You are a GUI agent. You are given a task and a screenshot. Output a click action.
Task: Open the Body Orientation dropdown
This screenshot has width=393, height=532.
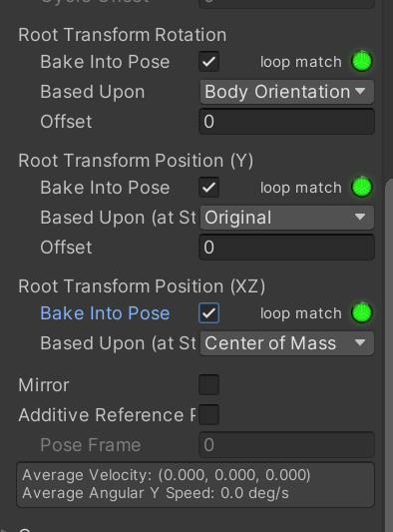pos(287,92)
